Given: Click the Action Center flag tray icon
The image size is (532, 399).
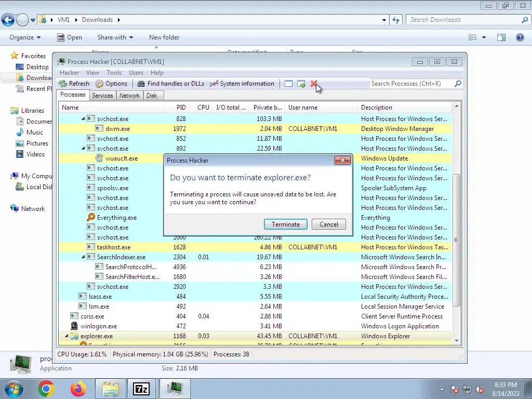Looking at the screenshot, I should 455,390.
